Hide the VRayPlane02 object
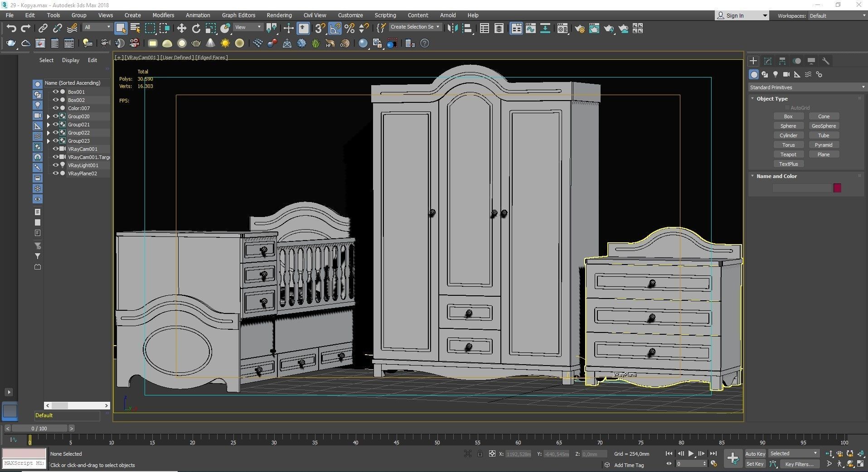The height and width of the screenshot is (472, 868). [x=56, y=173]
